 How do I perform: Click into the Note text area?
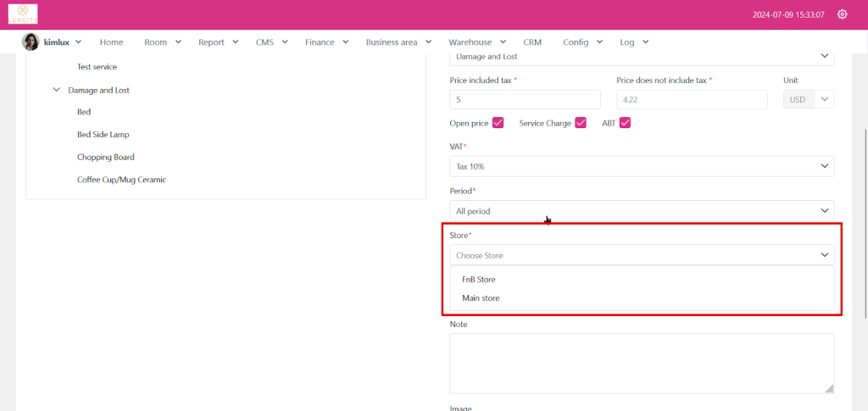[641, 363]
